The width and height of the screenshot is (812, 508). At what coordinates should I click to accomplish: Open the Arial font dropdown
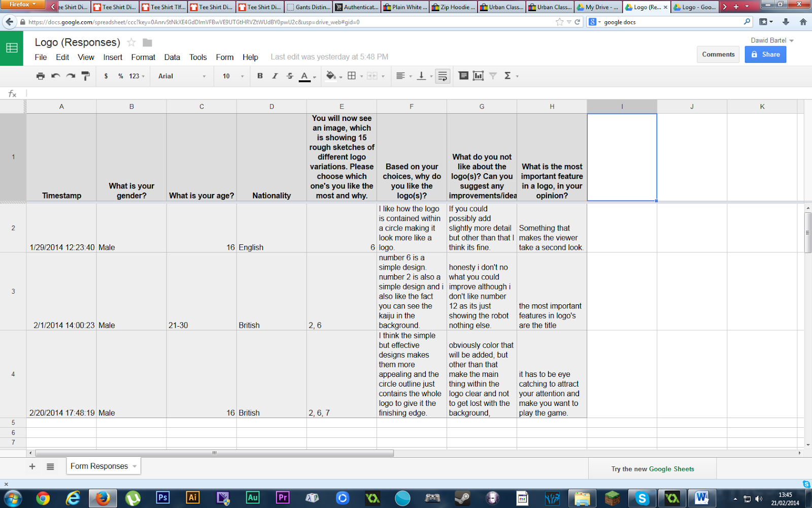pos(182,76)
